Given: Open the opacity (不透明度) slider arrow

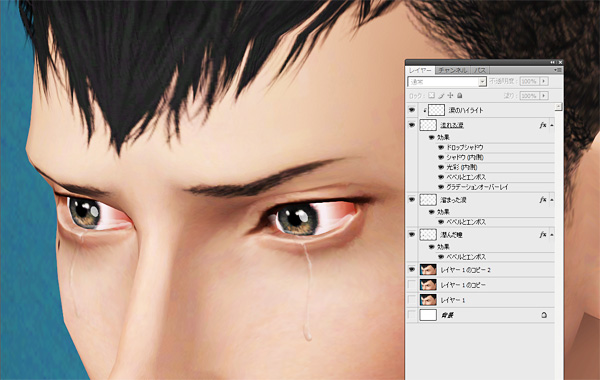Looking at the screenshot, I should click(x=544, y=81).
